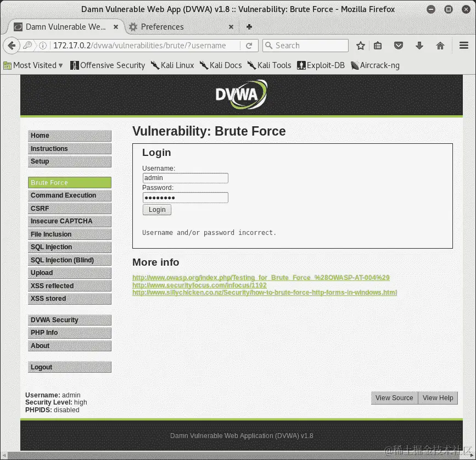Click the Username input field
The image size is (476, 460).
[185, 178]
